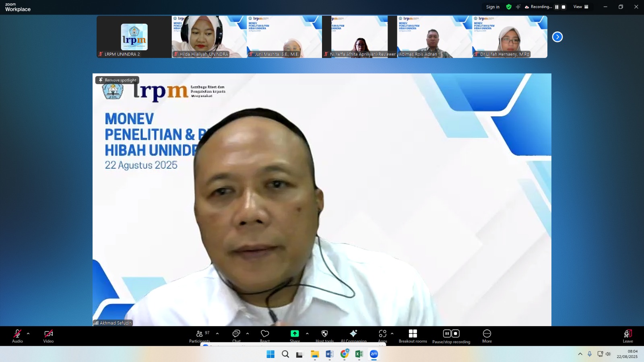Click Sign in at top bar
The width and height of the screenshot is (644, 362).
coord(493,7)
